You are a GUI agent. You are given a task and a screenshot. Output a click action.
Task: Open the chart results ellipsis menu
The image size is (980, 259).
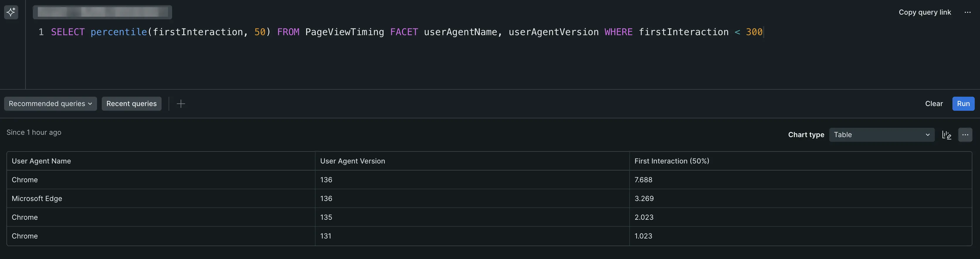[x=965, y=135]
